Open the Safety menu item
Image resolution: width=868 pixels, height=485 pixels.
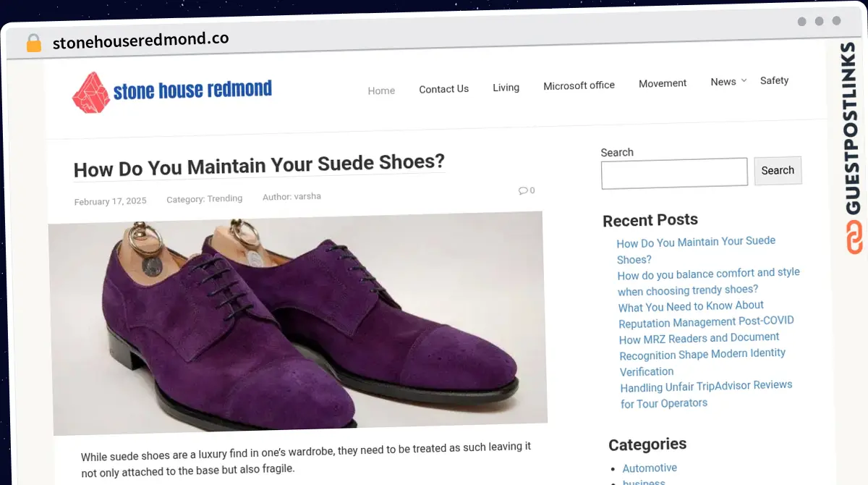(x=774, y=80)
